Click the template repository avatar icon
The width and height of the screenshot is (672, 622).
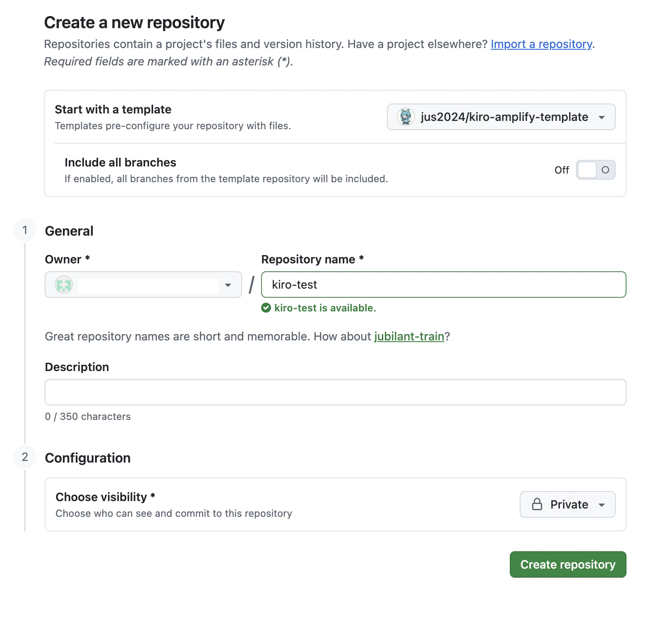tap(406, 117)
